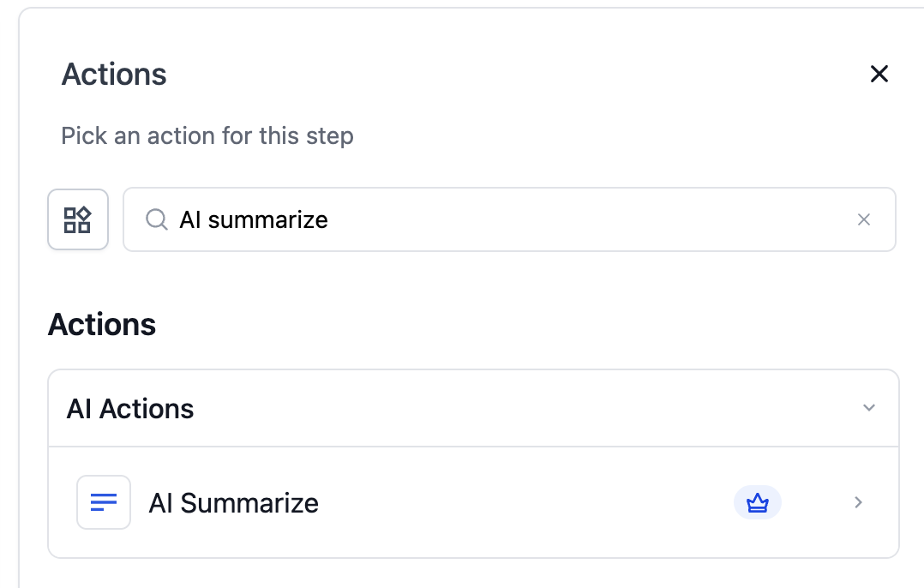Click the 'Actions' panel title
The image size is (924, 588).
tap(114, 75)
